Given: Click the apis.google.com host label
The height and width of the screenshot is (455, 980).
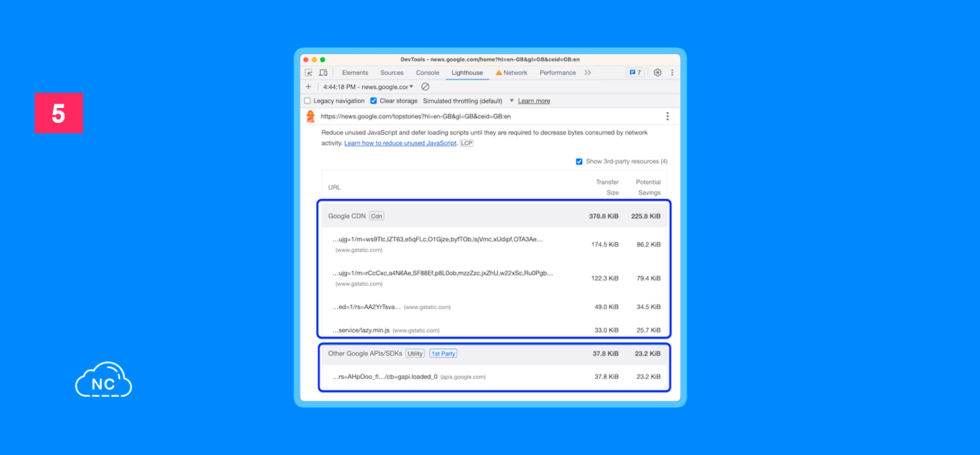Looking at the screenshot, I should 463,377.
